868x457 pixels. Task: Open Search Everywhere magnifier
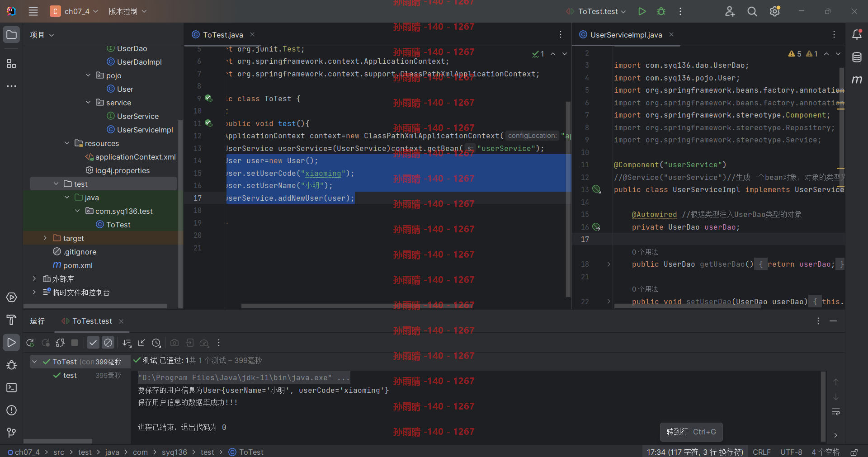[x=752, y=11]
